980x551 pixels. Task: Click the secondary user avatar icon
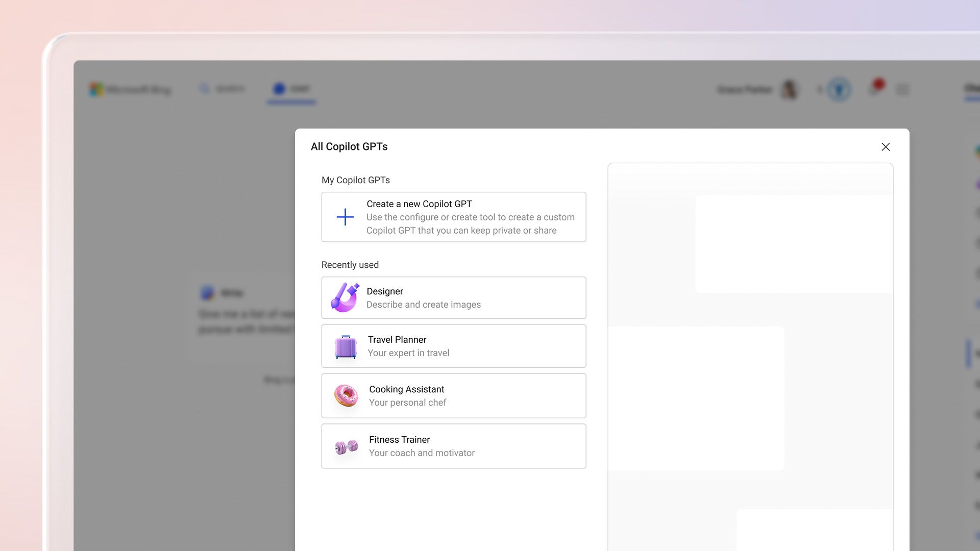point(839,88)
